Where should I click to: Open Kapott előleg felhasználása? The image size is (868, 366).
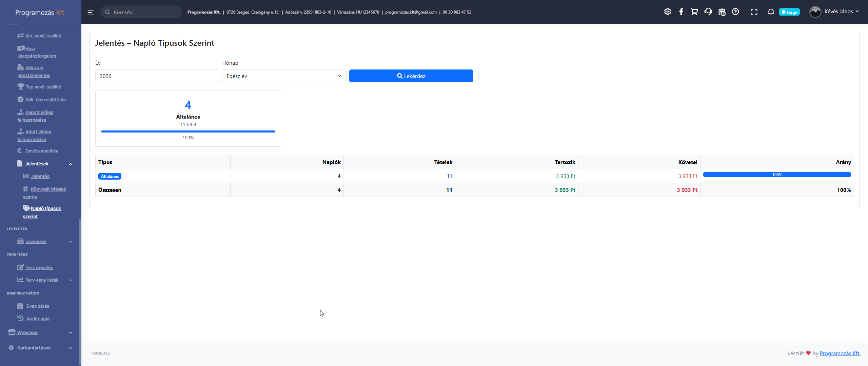coord(35,116)
